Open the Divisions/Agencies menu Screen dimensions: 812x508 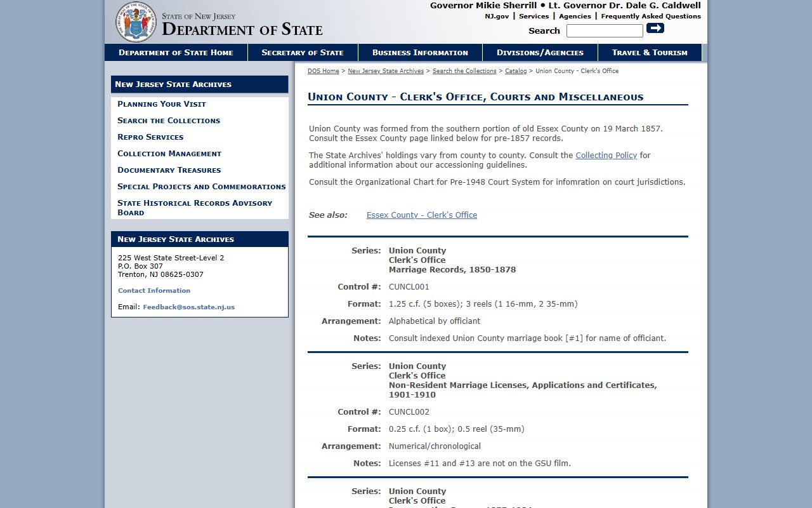coord(540,53)
